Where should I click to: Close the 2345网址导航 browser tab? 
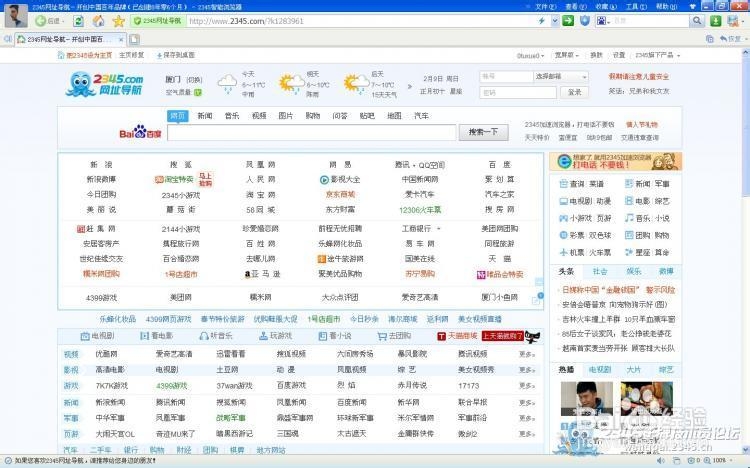[121, 39]
